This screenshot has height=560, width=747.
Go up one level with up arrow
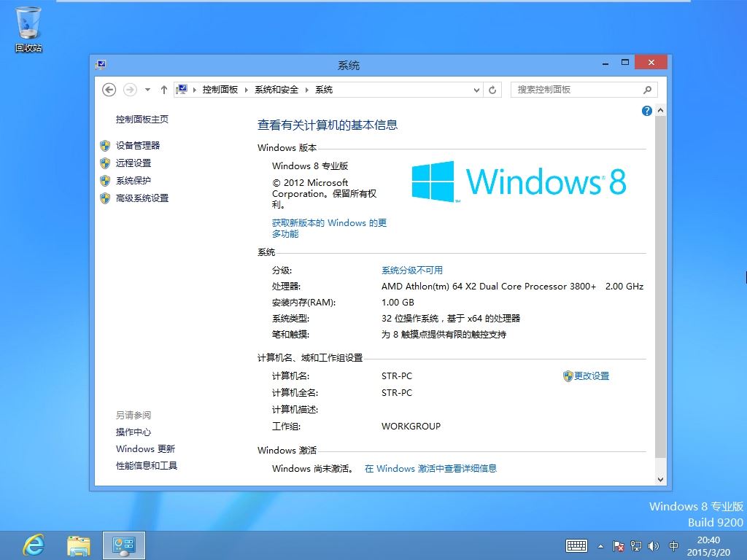click(x=164, y=90)
